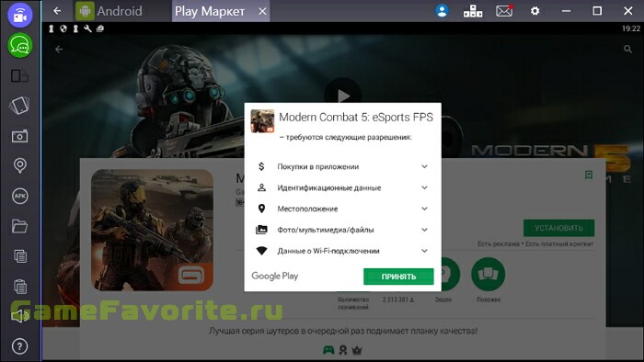Close the Play Маркет tab
Image resolution: width=644 pixels, height=362 pixels.
point(262,11)
